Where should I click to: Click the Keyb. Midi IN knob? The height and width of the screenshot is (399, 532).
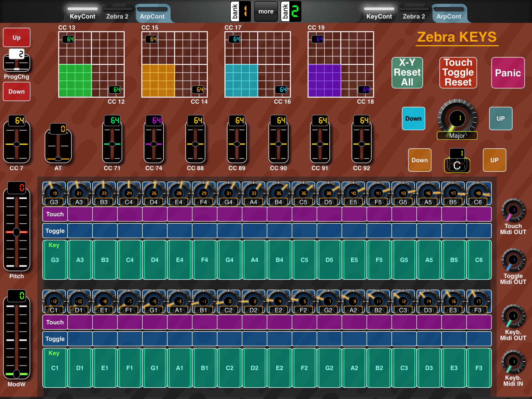513,362
